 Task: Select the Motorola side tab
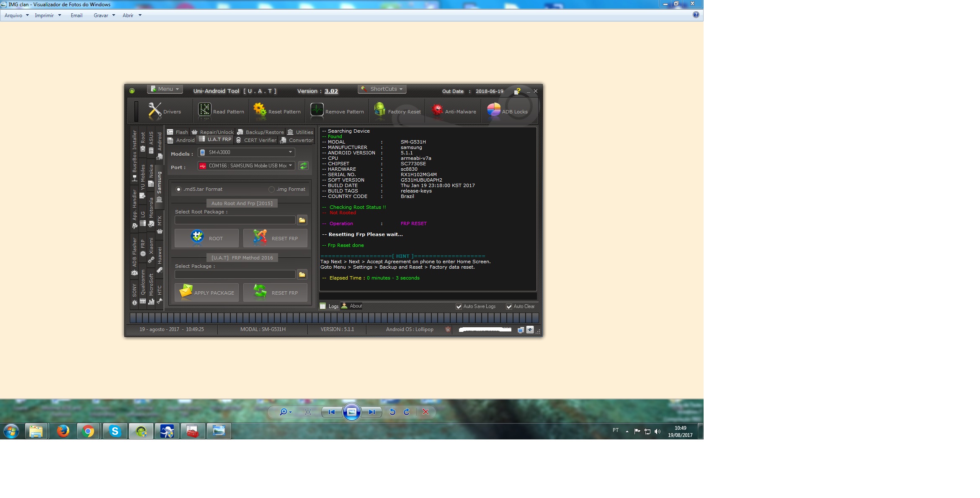click(x=151, y=212)
